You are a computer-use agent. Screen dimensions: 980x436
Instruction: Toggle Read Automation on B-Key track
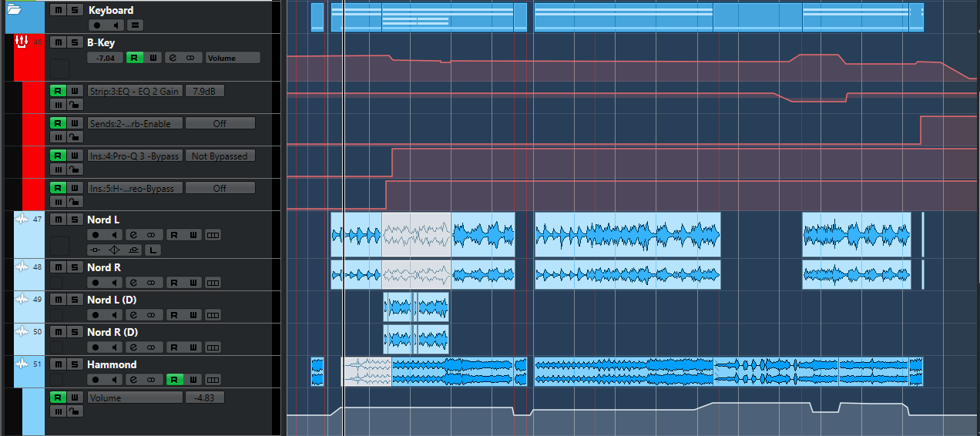[134, 58]
